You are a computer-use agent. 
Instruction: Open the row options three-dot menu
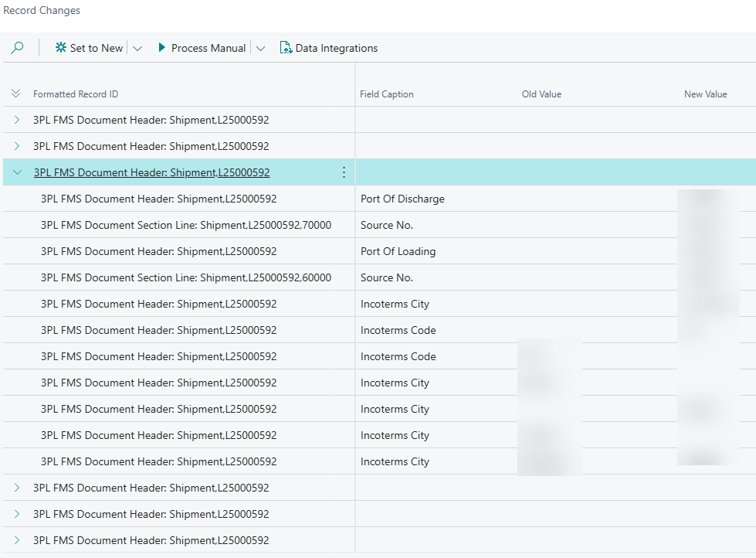click(344, 172)
